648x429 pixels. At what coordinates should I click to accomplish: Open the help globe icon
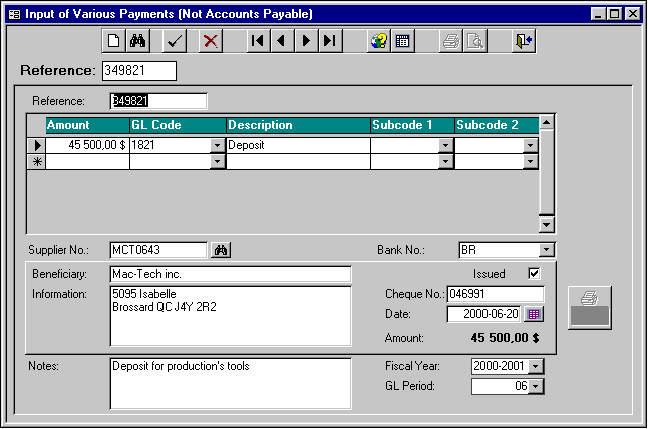point(378,41)
